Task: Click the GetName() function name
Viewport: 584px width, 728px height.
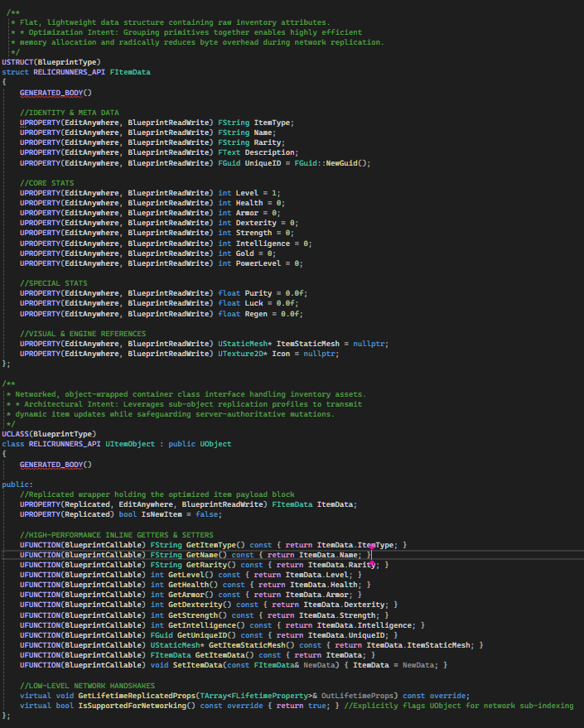Action: tap(206, 555)
